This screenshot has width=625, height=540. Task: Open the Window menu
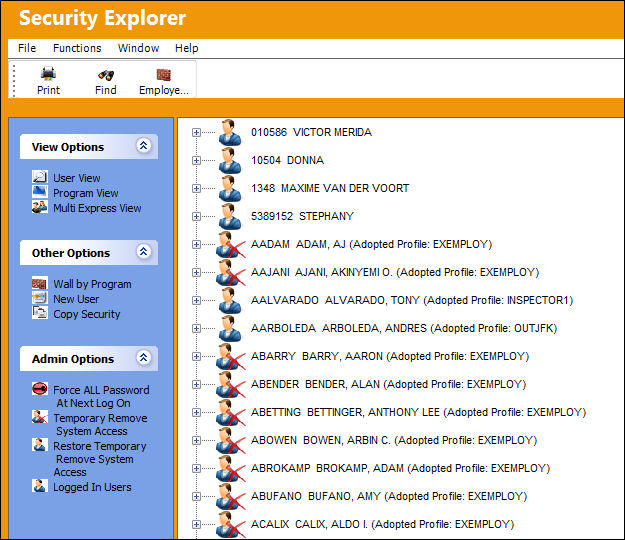[x=138, y=48]
